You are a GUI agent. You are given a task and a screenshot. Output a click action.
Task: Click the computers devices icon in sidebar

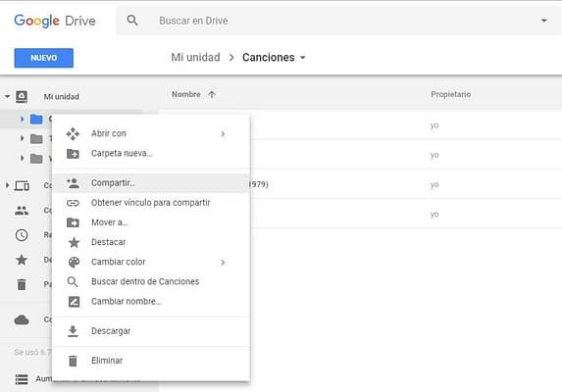pyautogui.click(x=22, y=186)
